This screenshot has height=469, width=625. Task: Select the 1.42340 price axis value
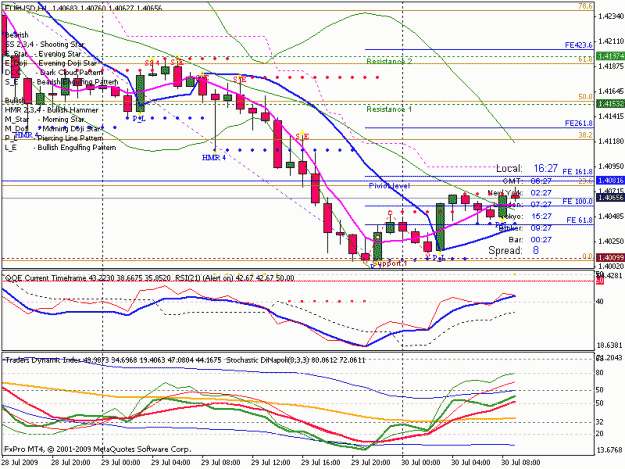[x=611, y=16]
